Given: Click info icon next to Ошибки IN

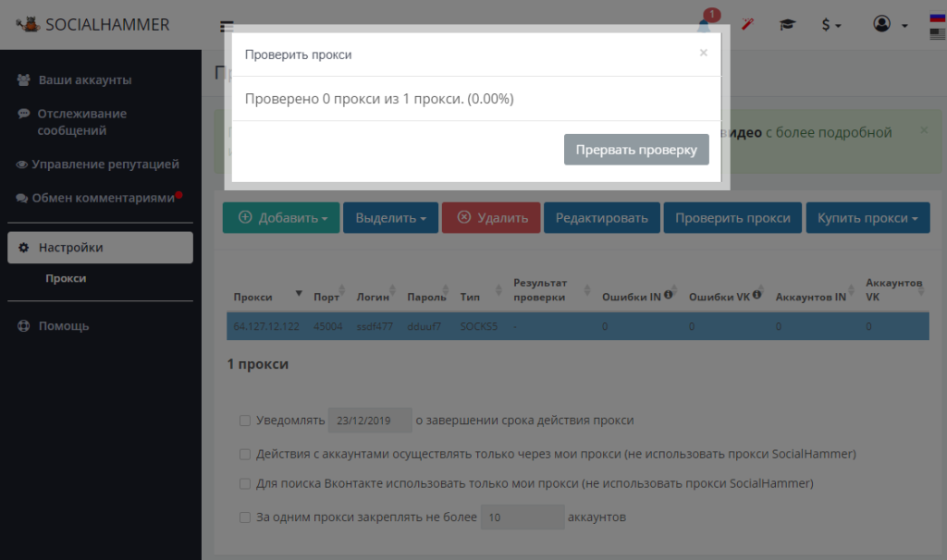Looking at the screenshot, I should [x=668, y=295].
